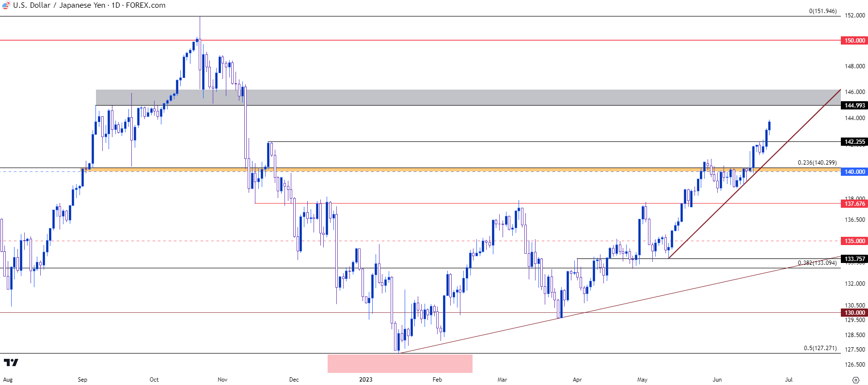Select the 150.000 red price label

pos(854,41)
